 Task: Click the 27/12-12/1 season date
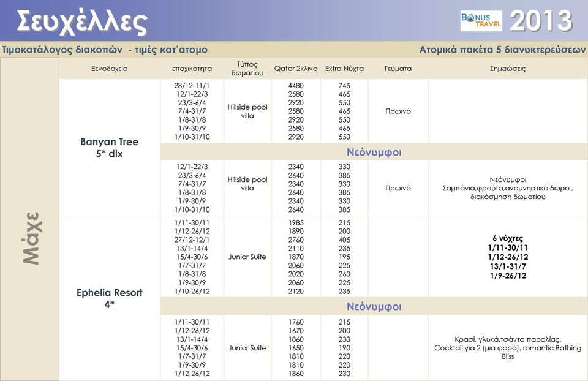(x=192, y=240)
